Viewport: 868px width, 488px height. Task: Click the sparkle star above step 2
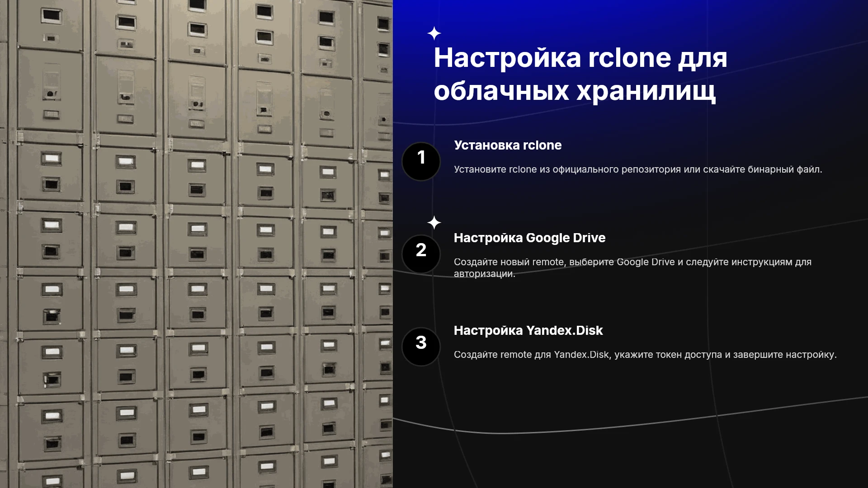tap(434, 223)
